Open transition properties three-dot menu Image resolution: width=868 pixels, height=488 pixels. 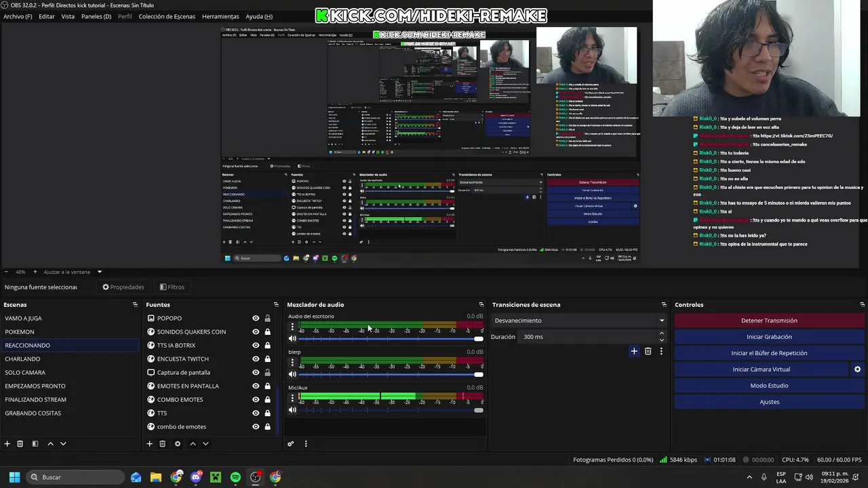pyautogui.click(x=661, y=351)
